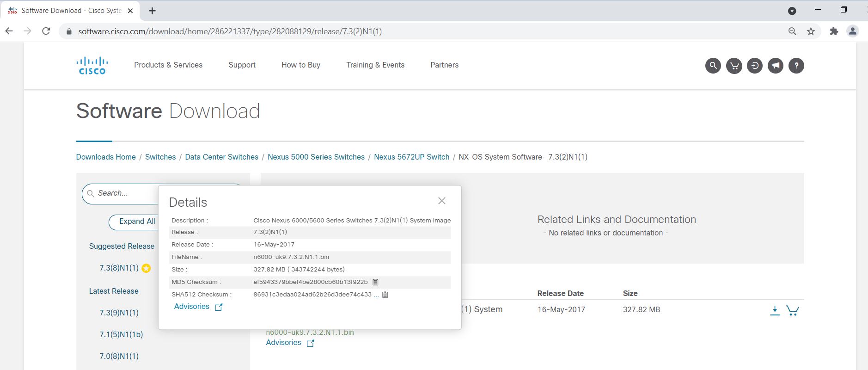The image size is (868, 370).
Task: Click the MD5 checksum value
Action: pos(311,282)
